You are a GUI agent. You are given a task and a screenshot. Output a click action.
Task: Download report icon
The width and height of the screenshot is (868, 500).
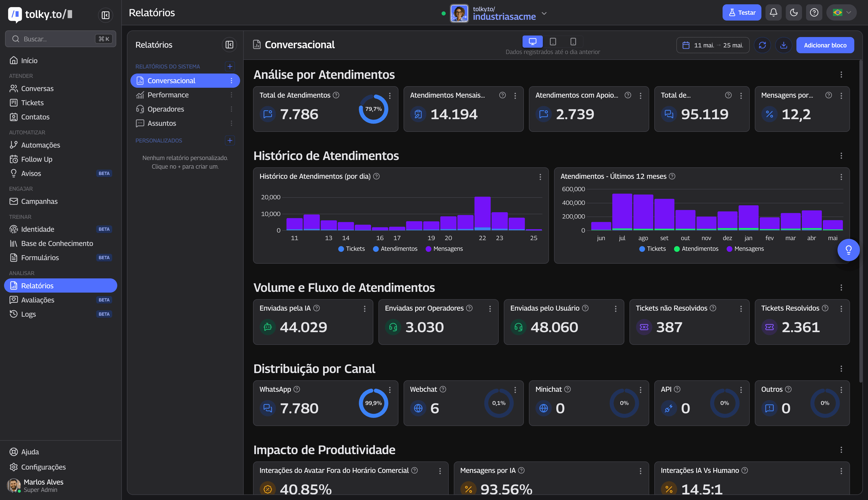pos(783,45)
